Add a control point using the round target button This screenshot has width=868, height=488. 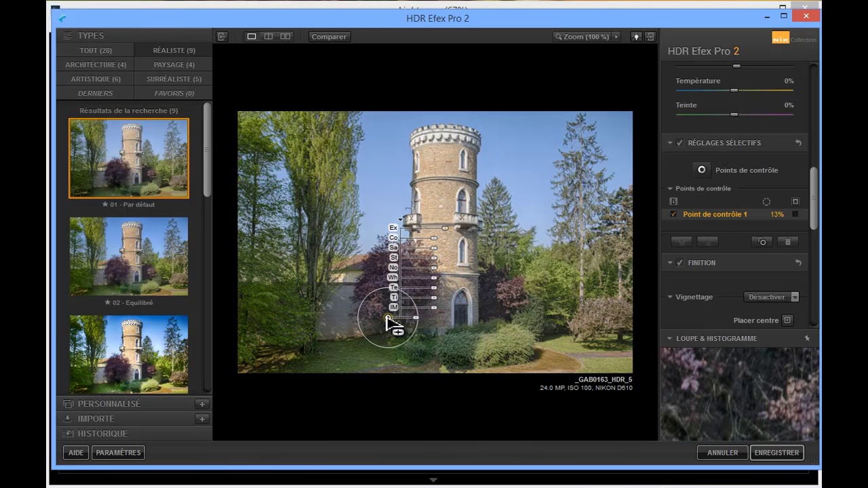[x=702, y=169]
